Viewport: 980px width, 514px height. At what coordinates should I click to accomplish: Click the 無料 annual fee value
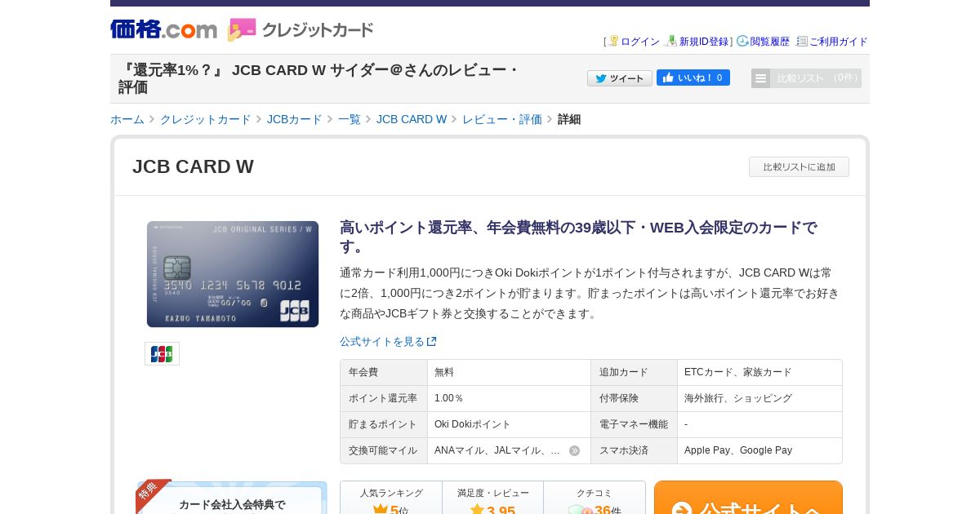(x=444, y=372)
